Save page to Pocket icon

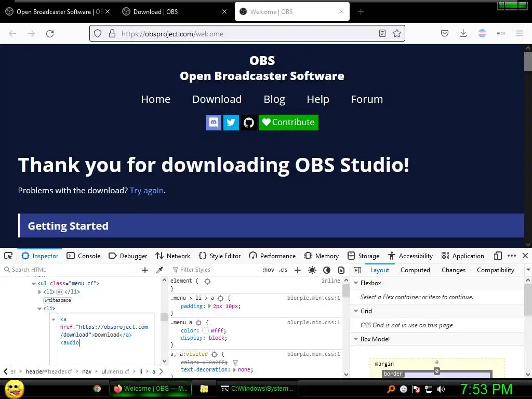[445, 33]
